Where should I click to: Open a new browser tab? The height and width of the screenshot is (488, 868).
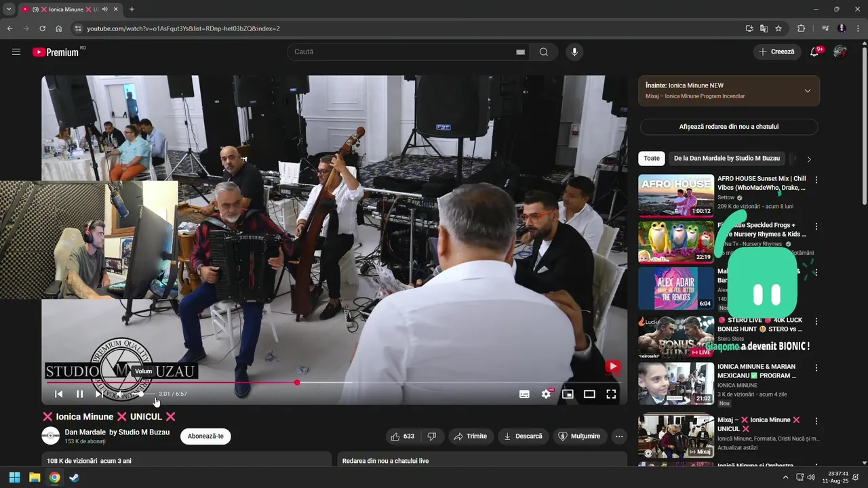pos(132,9)
